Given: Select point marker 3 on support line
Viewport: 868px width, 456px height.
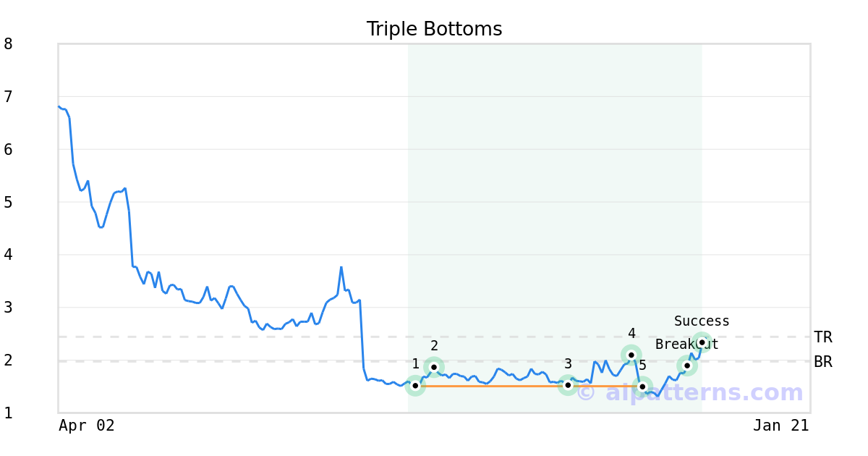Looking at the screenshot, I should click(569, 385).
